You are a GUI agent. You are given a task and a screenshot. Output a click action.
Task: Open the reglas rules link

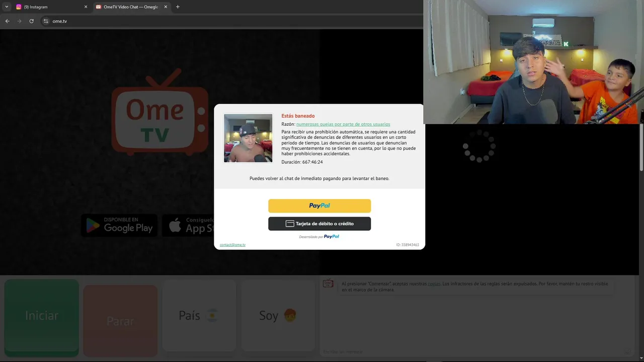(434, 284)
